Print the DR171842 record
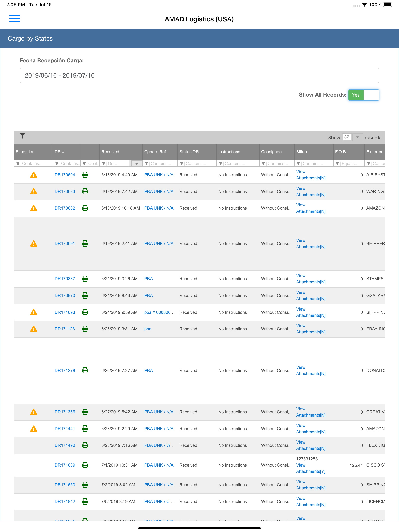Viewport: 399px width, 532px height. [x=85, y=501]
